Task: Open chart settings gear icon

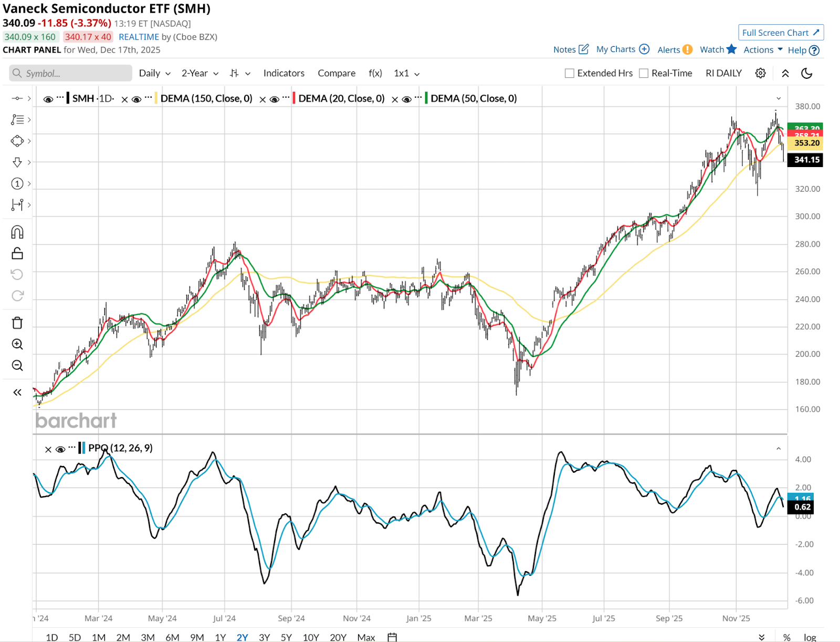Action: click(760, 74)
